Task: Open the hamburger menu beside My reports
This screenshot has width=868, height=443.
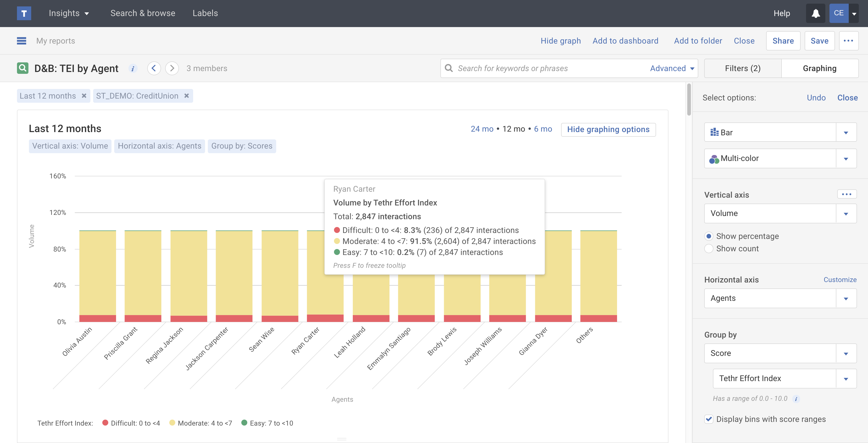Action: click(x=22, y=41)
